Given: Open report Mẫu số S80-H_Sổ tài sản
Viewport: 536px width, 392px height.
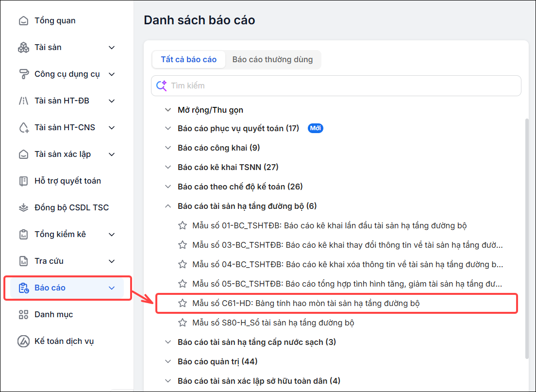Looking at the screenshot, I should click(273, 323).
